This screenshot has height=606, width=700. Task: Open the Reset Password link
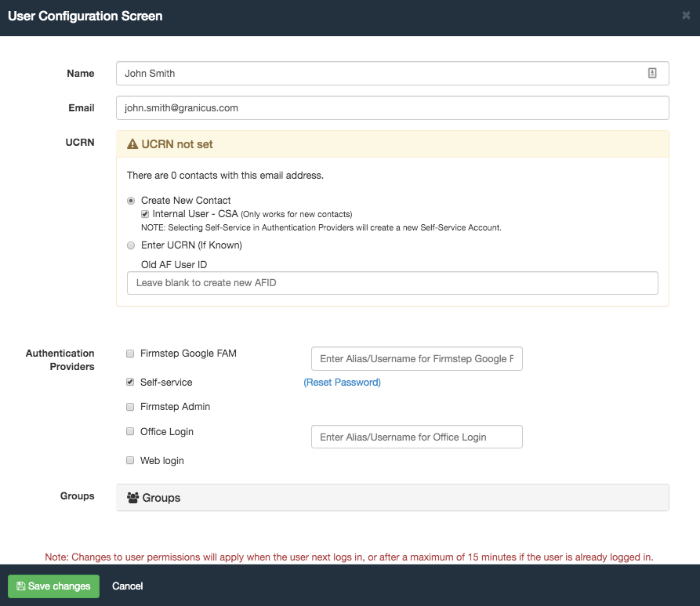pyautogui.click(x=342, y=382)
